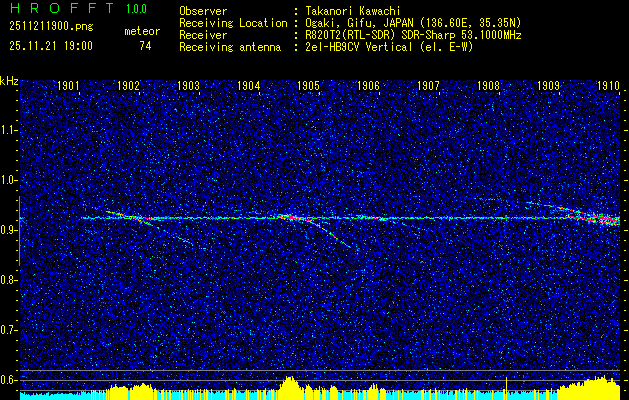Click the Receiving Location Ogaki, Gifu text
Image resolution: width=629 pixels, height=400 pixels.
click(x=413, y=23)
